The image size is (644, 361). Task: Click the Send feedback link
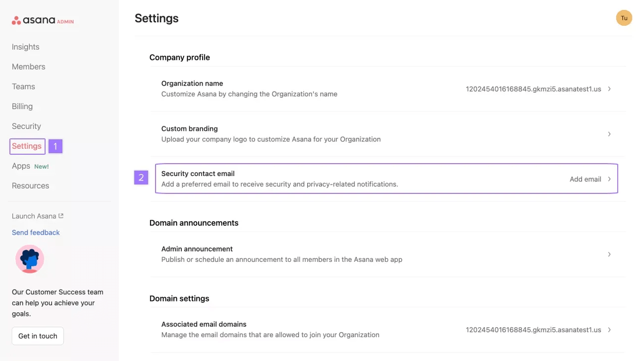click(x=36, y=232)
